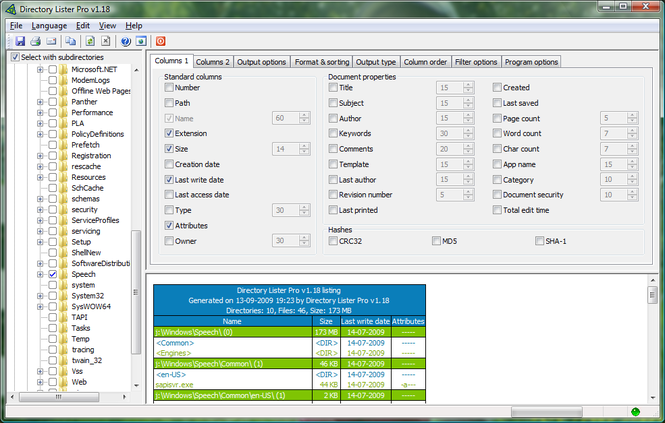Open the Program options tab
Viewport: 665px width, 423px height.
click(531, 62)
